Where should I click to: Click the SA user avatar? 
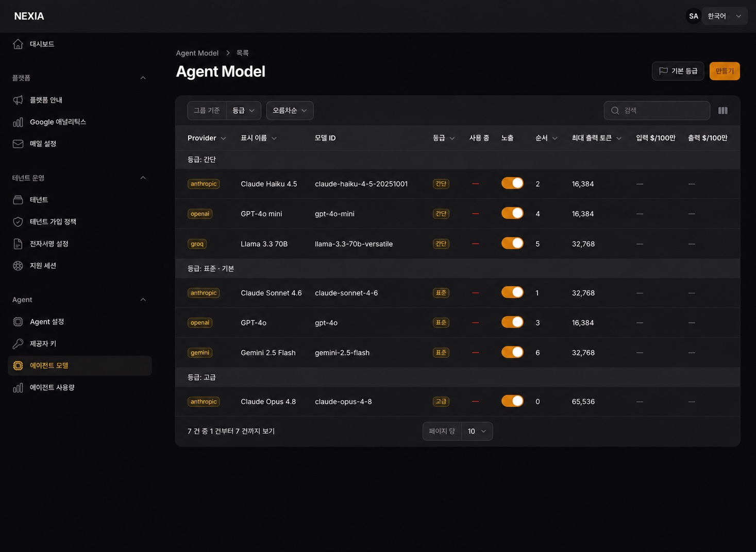point(694,16)
